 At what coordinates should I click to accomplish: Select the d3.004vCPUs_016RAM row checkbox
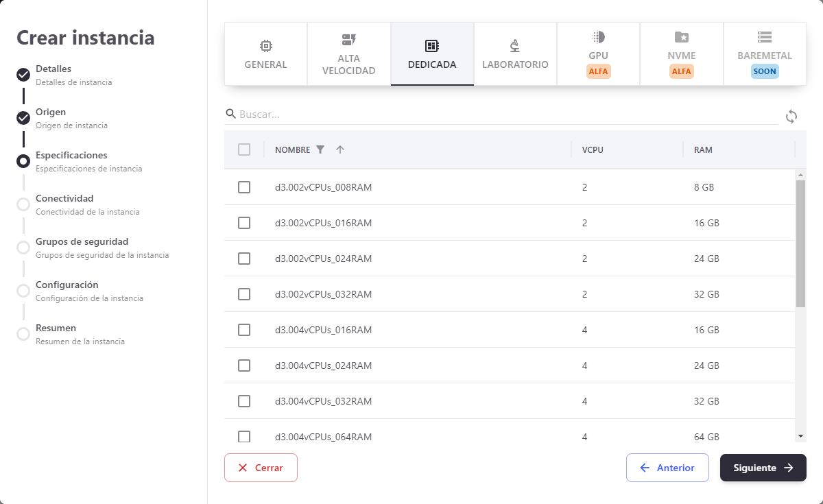[x=244, y=330]
